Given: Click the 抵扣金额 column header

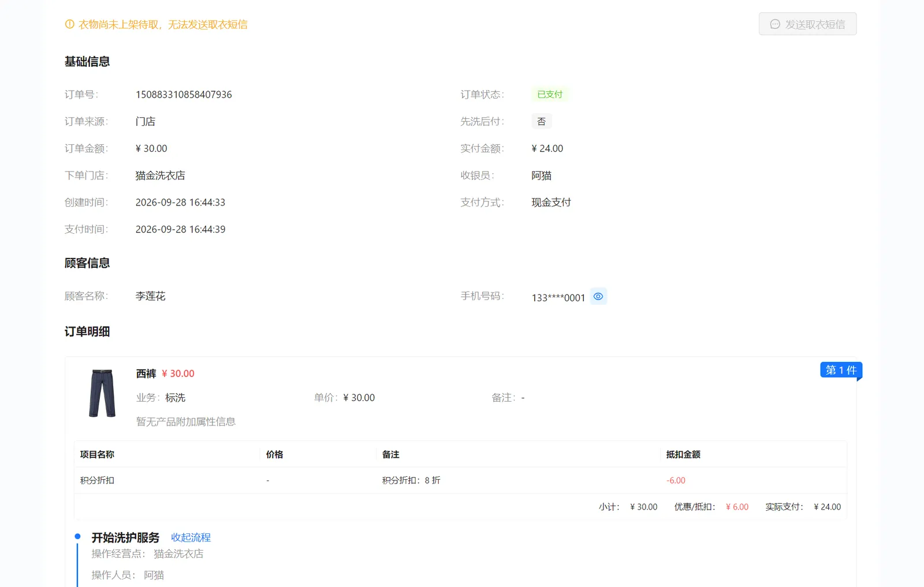Looking at the screenshot, I should tap(683, 454).
